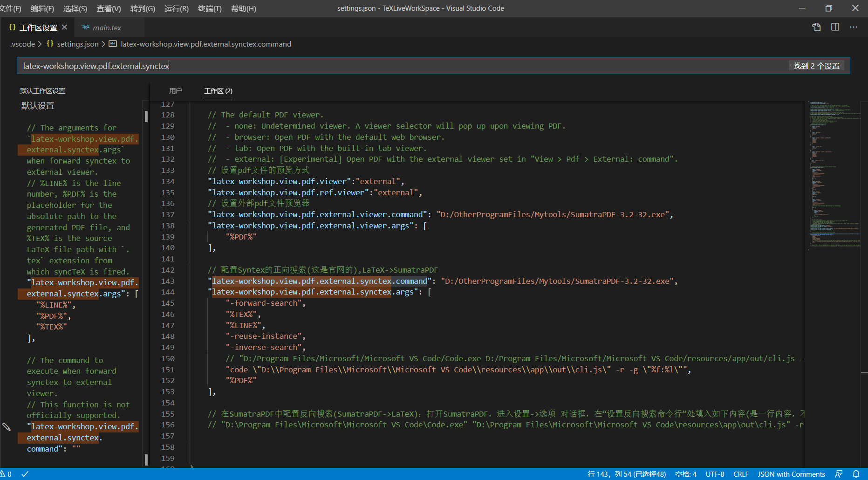This screenshot has width=868, height=480.
Task: Open the More Actions ellipsis menu
Action: pyautogui.click(x=854, y=27)
